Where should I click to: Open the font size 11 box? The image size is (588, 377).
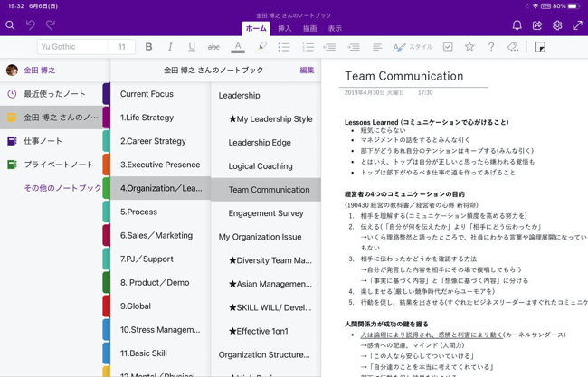tap(122, 47)
